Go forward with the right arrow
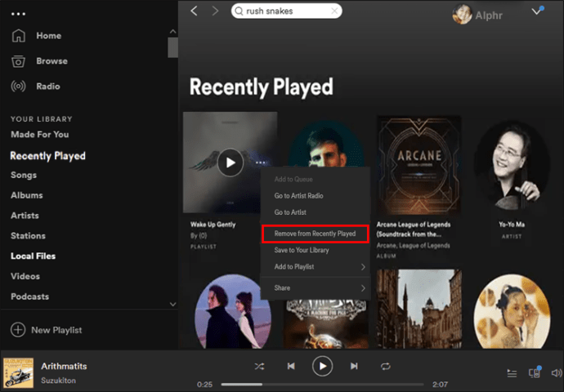This screenshot has height=392, width=564. [x=215, y=11]
